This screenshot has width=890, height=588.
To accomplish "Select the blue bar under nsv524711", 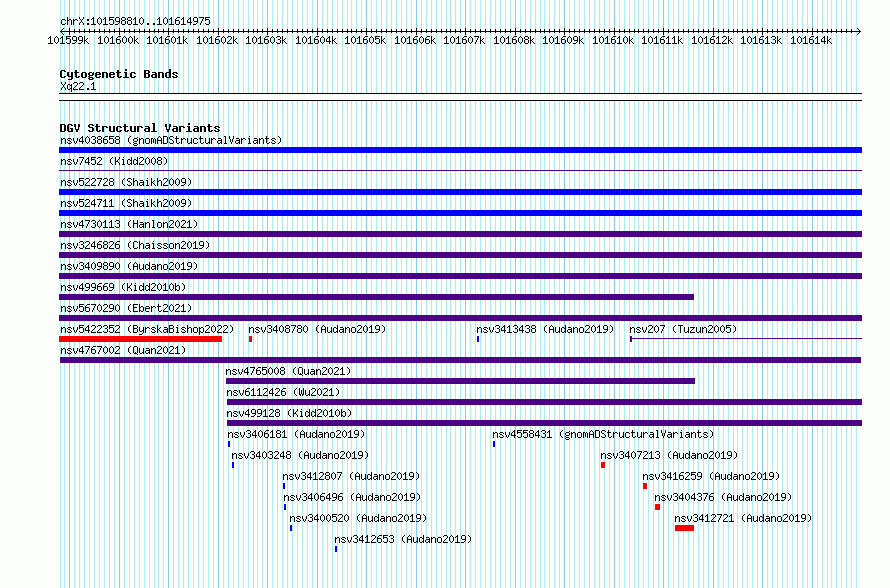I will (460, 213).
